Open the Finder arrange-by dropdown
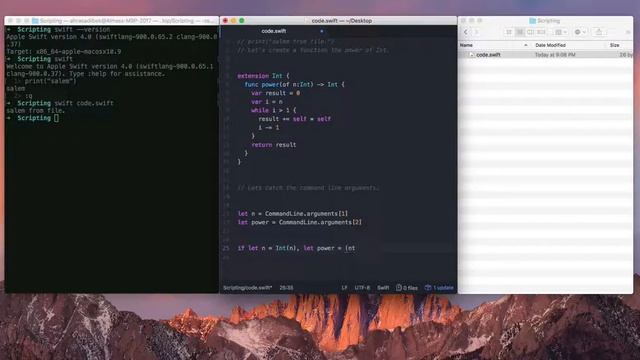The image size is (640, 360). tap(561, 32)
